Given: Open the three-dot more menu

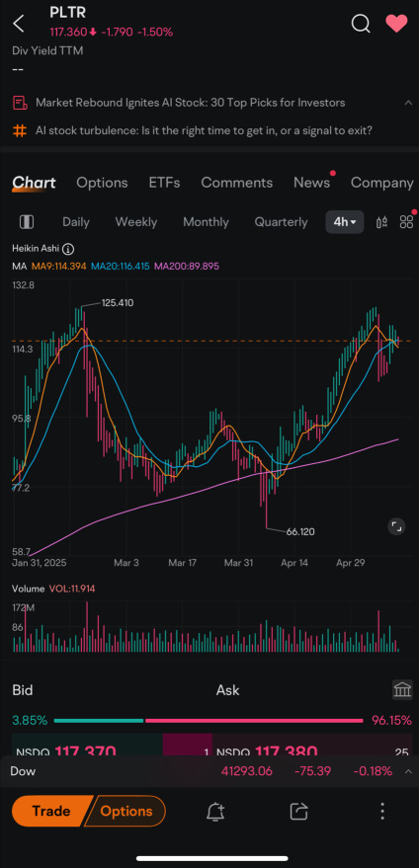Looking at the screenshot, I should pyautogui.click(x=382, y=811).
